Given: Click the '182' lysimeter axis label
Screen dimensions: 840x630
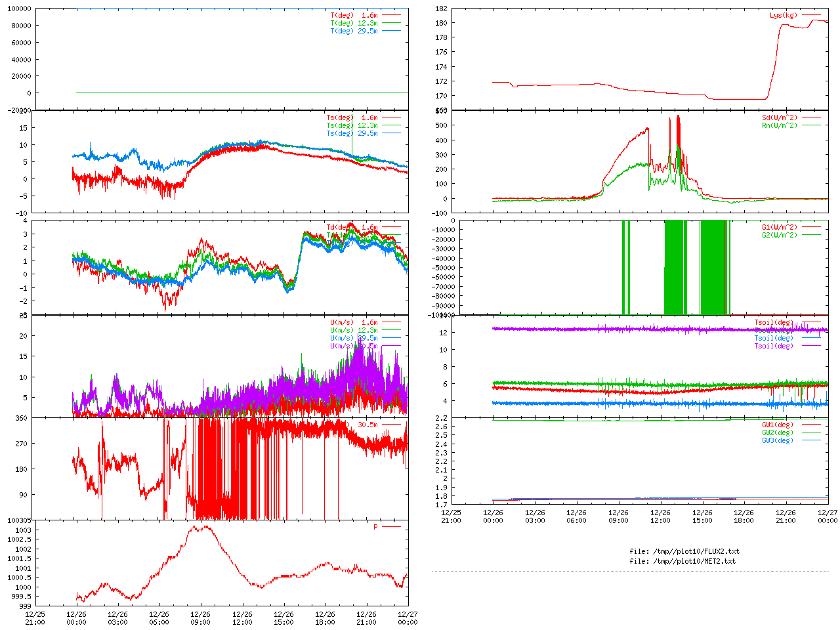Looking at the screenshot, I should (441, 9).
